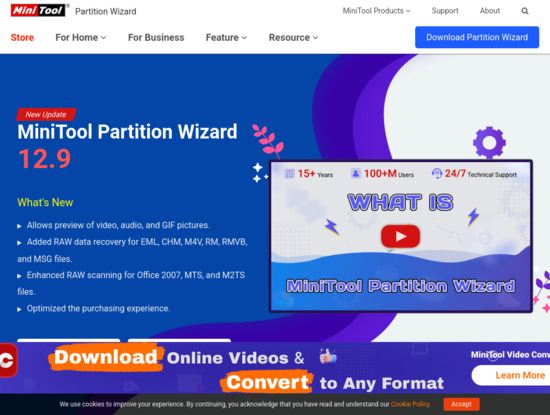Click the user icon beside 100+M Users

pyautogui.click(x=355, y=173)
